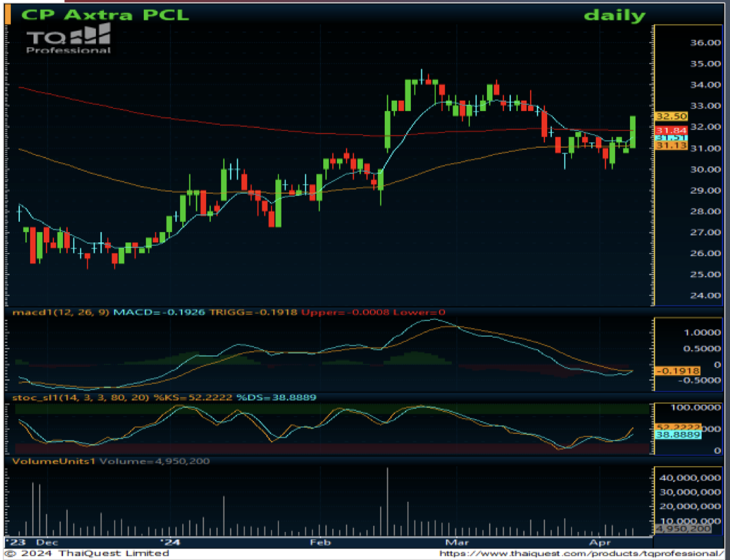730x560 pixels.
Task: Click the 24.00 price axis label
Action: tap(705, 295)
